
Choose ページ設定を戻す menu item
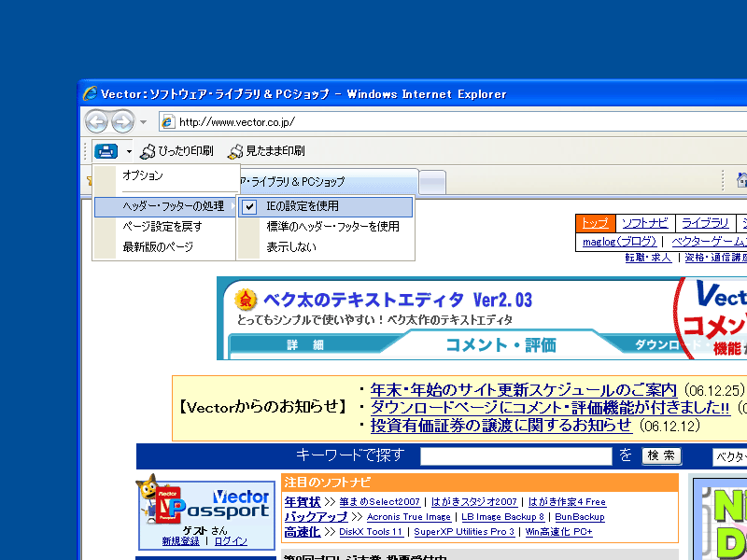[x=165, y=227]
